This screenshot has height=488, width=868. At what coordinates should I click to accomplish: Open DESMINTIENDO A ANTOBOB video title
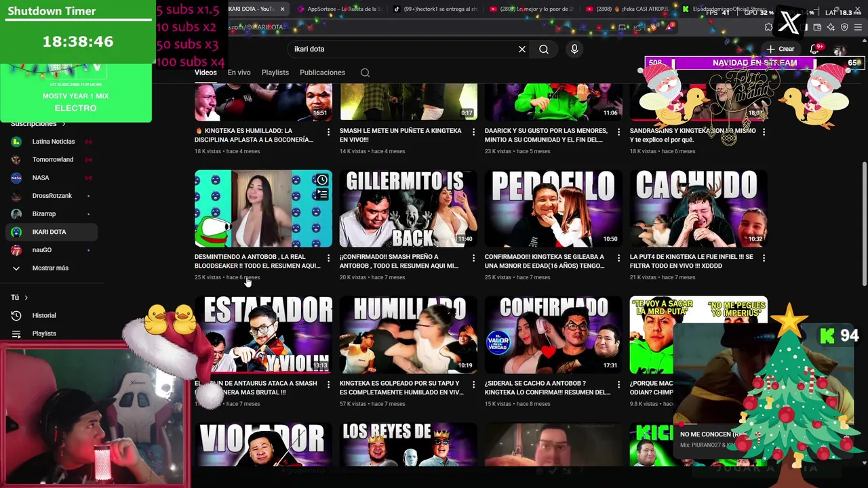257,262
